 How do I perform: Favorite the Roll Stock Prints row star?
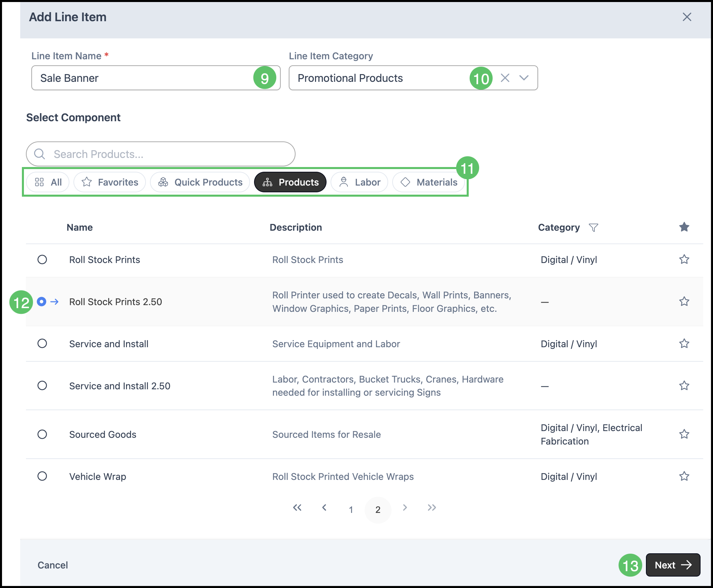pyautogui.click(x=684, y=259)
